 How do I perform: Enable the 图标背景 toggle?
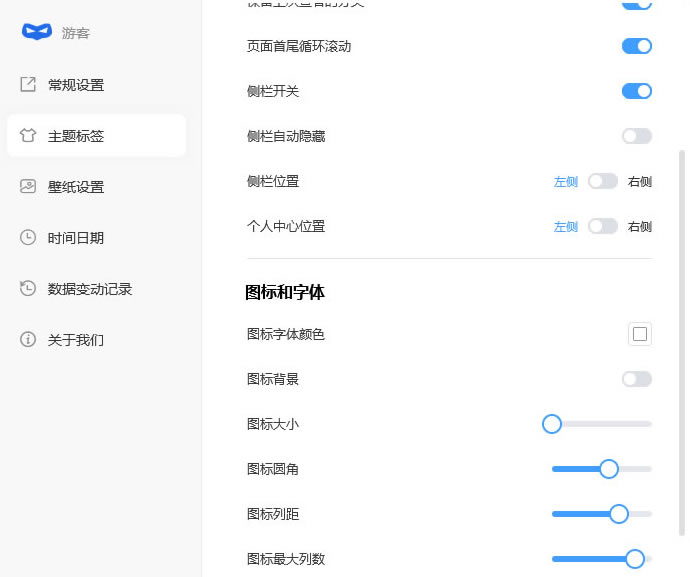coord(636,379)
